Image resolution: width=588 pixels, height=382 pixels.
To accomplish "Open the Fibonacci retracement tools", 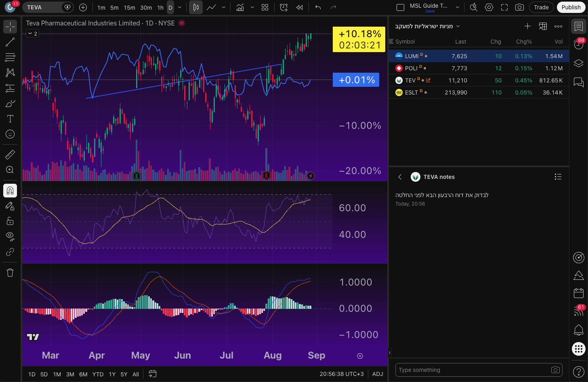I will click(10, 57).
